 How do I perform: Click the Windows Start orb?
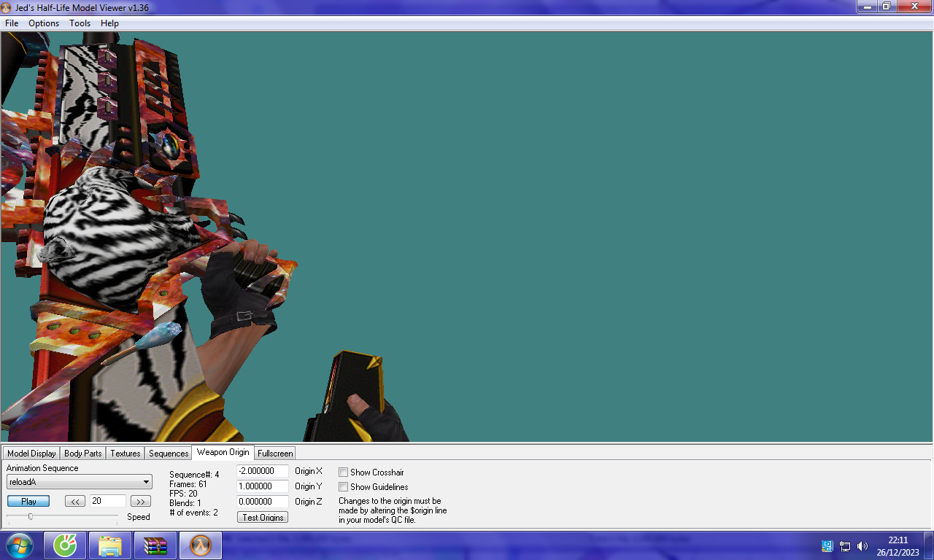point(20,545)
